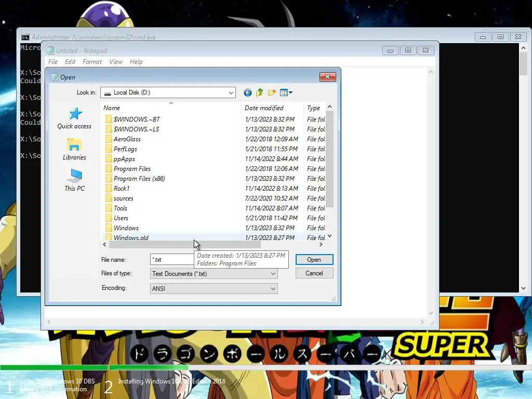Open Notepad Edit menu
The width and height of the screenshot is (532, 399).
(x=70, y=62)
